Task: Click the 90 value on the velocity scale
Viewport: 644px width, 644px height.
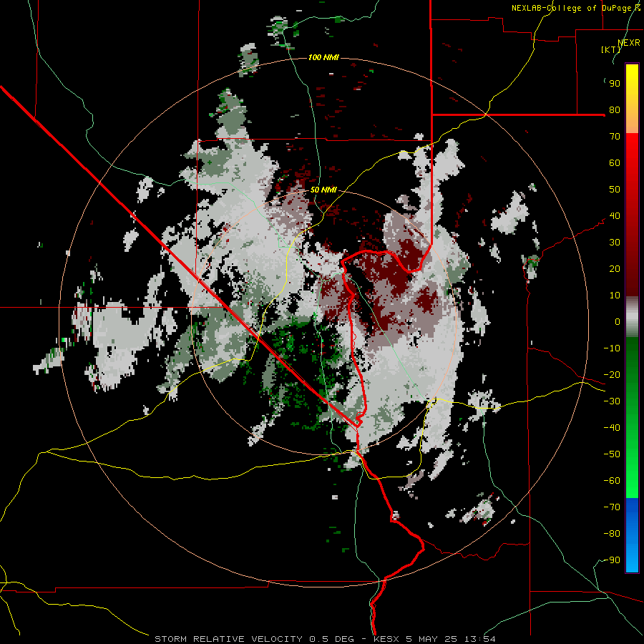Action: tap(615, 84)
